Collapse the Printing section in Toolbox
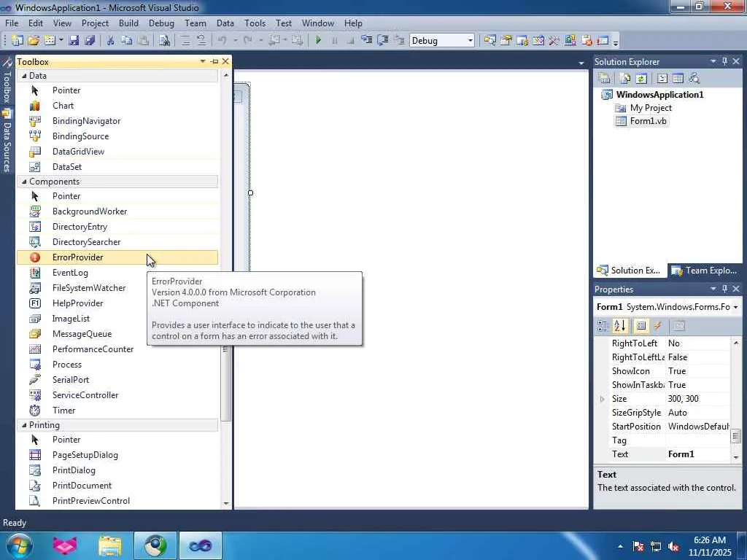747x560 pixels. (24, 425)
